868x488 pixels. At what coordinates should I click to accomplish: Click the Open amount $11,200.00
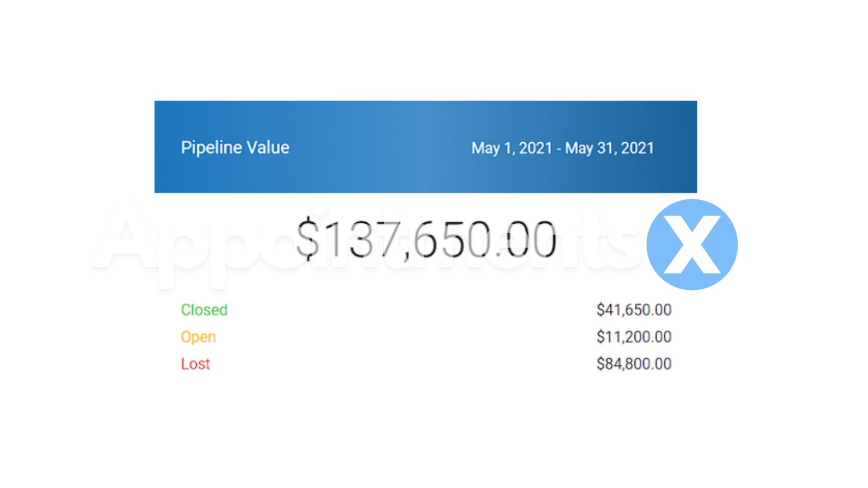click(x=634, y=337)
